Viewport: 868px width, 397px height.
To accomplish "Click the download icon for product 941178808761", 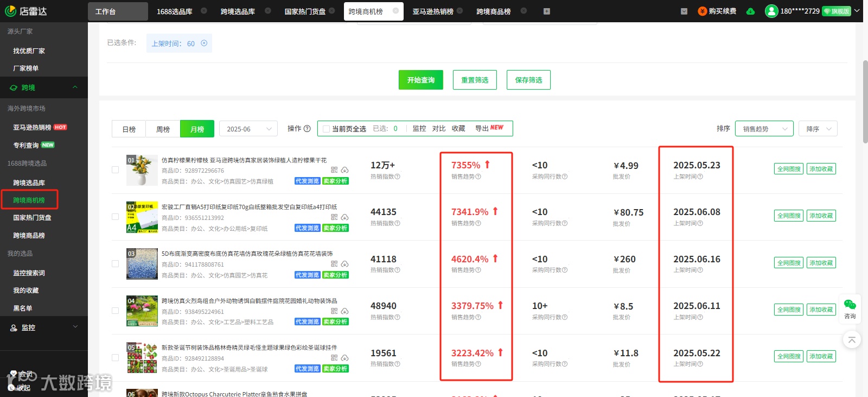I will (x=344, y=264).
